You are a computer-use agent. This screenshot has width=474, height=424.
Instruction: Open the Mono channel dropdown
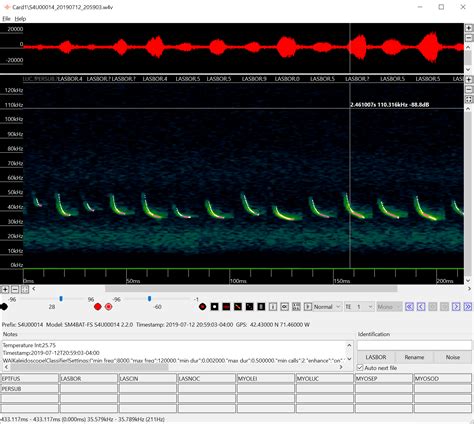click(389, 307)
